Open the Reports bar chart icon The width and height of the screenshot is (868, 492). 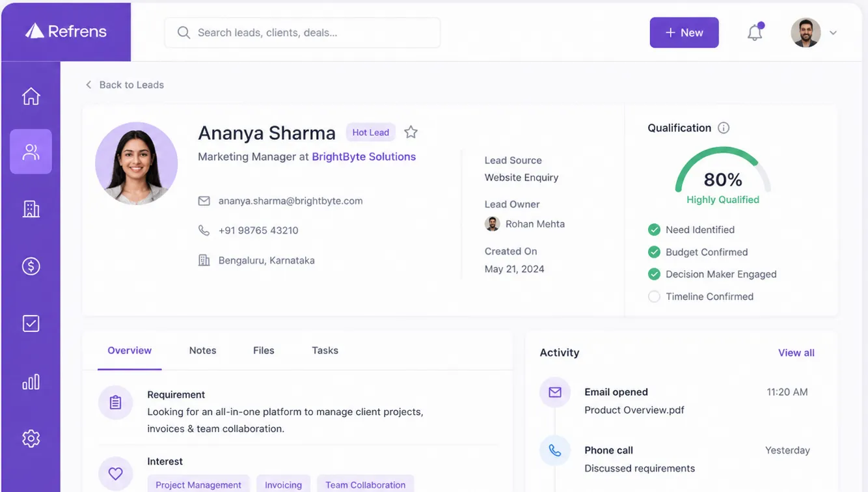31,381
